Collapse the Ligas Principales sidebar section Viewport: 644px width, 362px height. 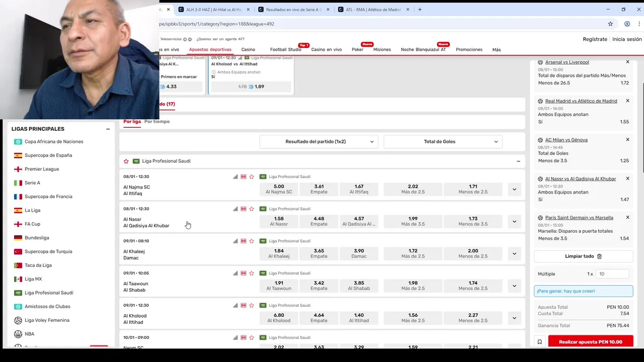(x=108, y=129)
